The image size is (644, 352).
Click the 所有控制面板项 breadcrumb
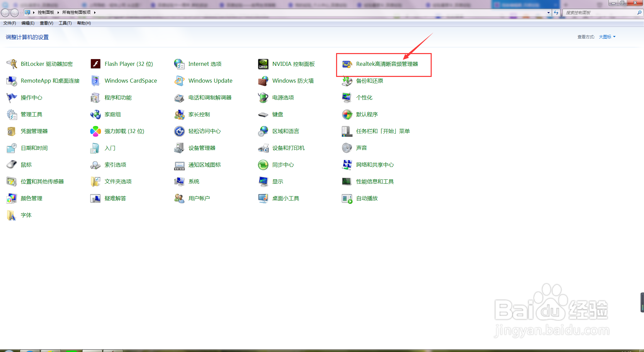76,12
